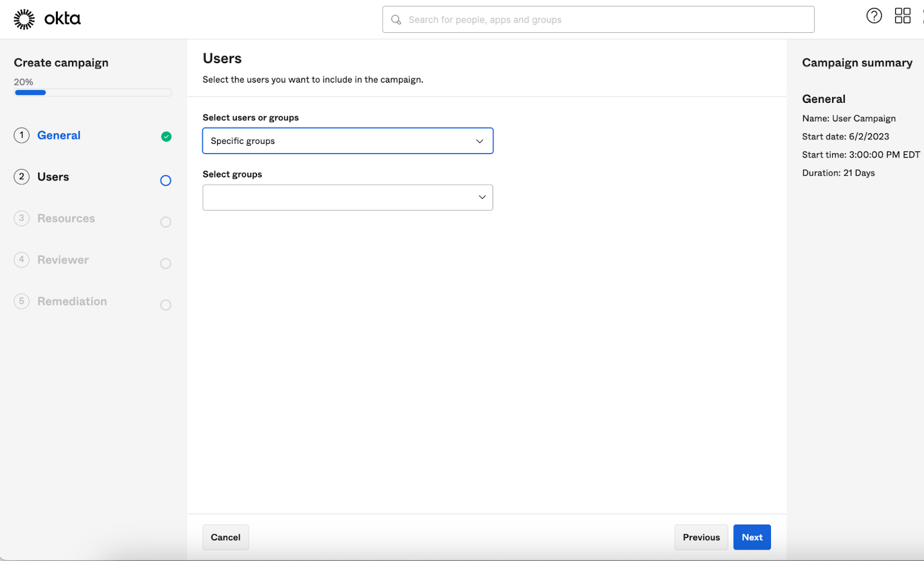The width and height of the screenshot is (924, 561).
Task: Click step number 1 circle icon
Action: (21, 135)
